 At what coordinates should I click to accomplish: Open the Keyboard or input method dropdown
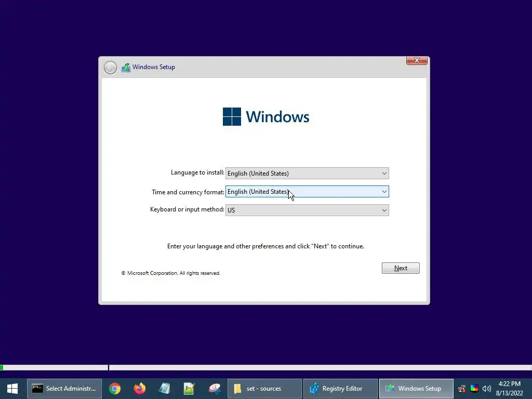(307, 210)
